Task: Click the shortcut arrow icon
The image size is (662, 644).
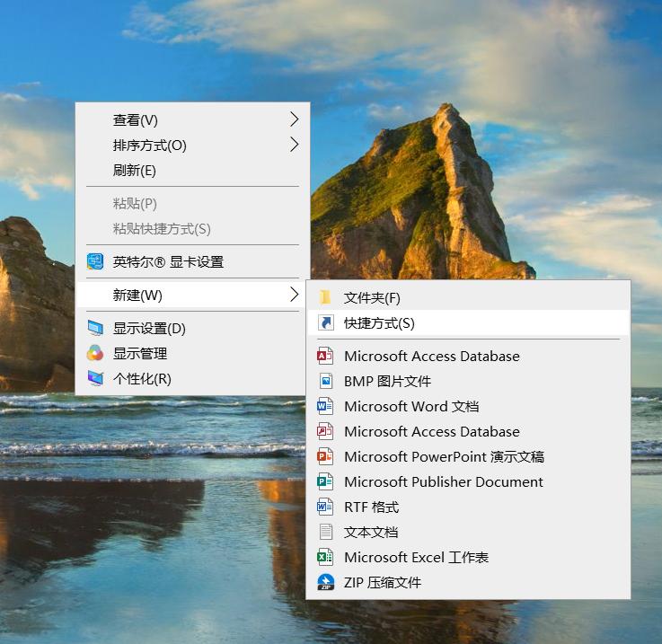Action: [x=325, y=322]
